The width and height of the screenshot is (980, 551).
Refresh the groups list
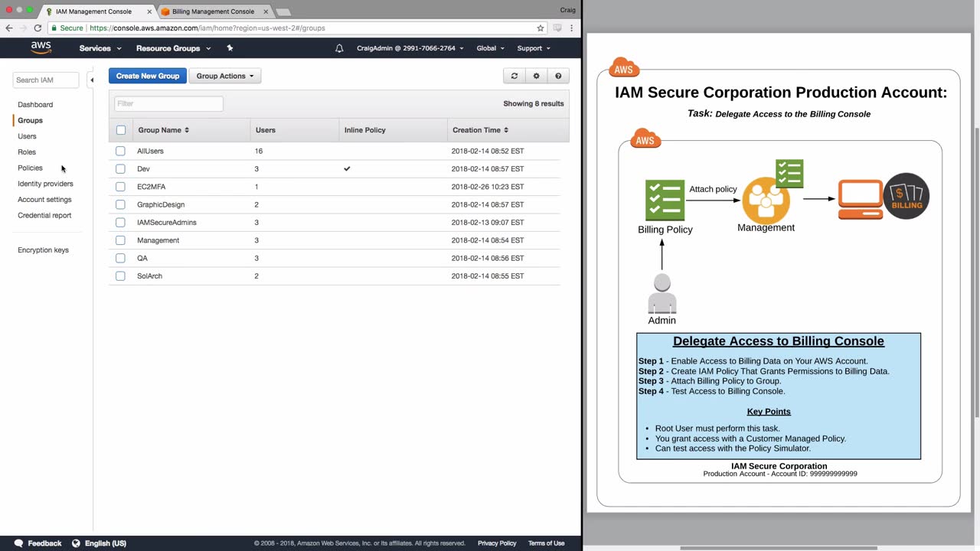(514, 76)
